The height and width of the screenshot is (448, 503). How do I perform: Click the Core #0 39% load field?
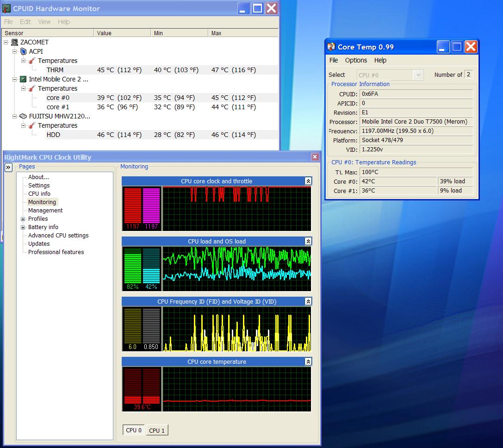coord(455,181)
